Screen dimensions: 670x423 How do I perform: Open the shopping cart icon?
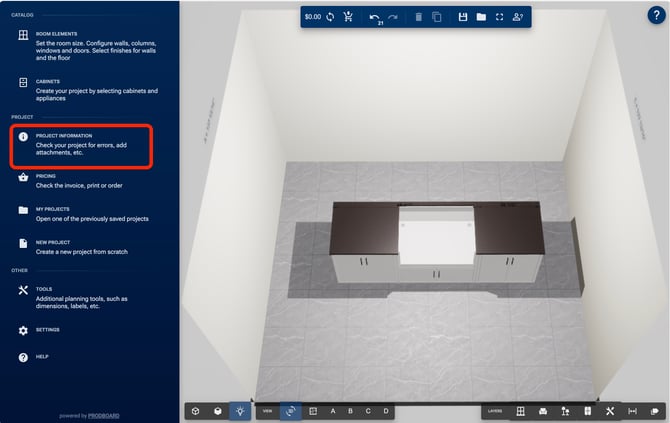tap(348, 17)
